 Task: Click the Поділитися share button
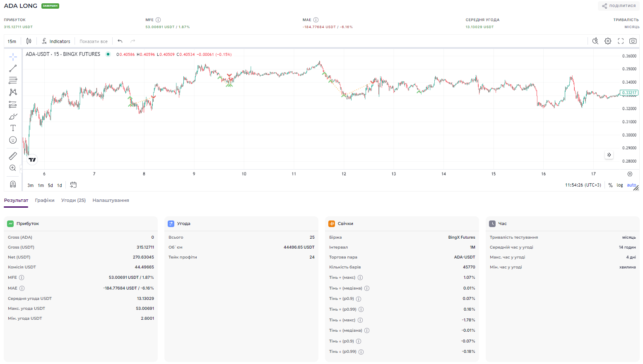click(619, 6)
